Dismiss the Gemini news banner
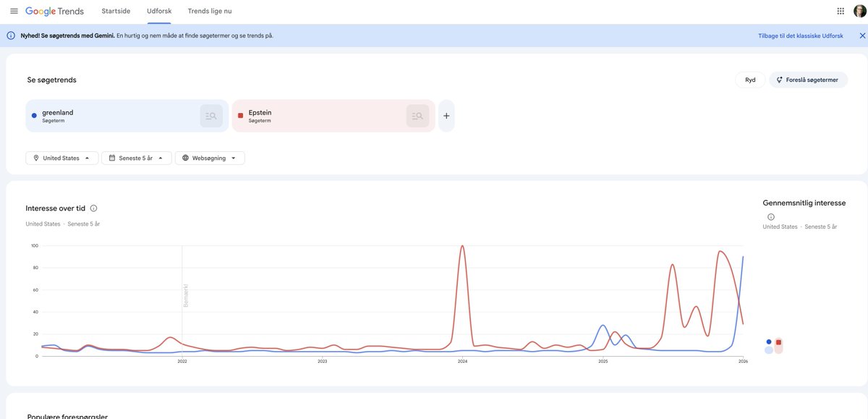Viewport: 868px width, 419px height. click(861, 35)
